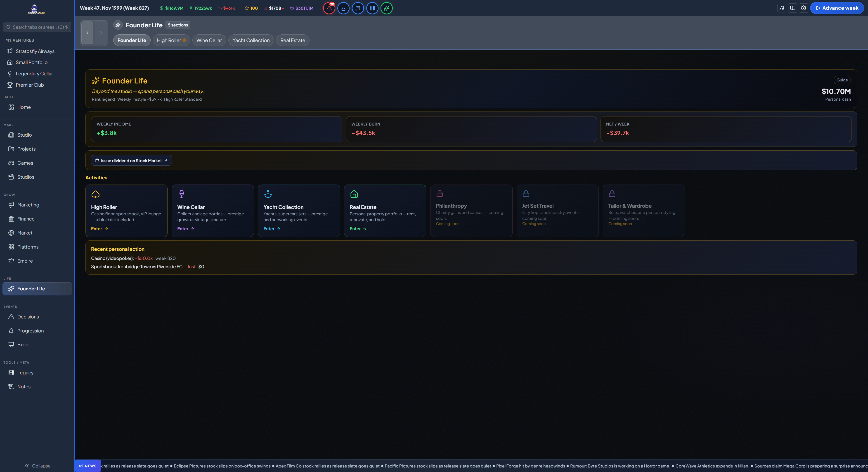Click the locked Tailor & Wardrobe card
The height and width of the screenshot is (472, 868).
tap(643, 211)
